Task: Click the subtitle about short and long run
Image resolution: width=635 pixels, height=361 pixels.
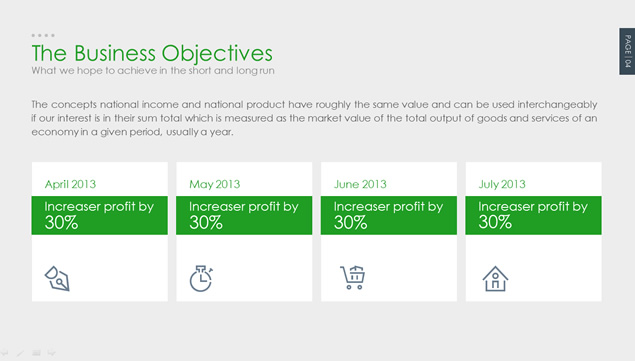Action: (x=153, y=70)
